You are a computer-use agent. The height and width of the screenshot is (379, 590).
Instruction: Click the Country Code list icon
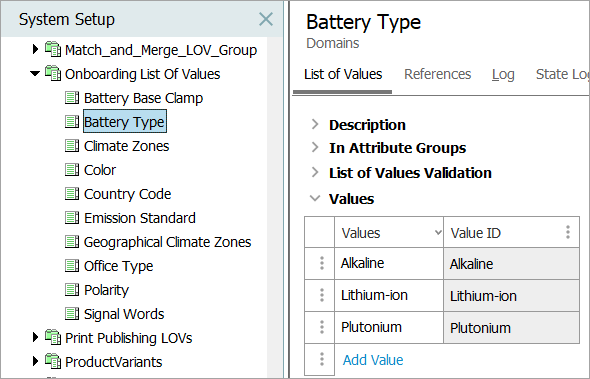coord(72,194)
